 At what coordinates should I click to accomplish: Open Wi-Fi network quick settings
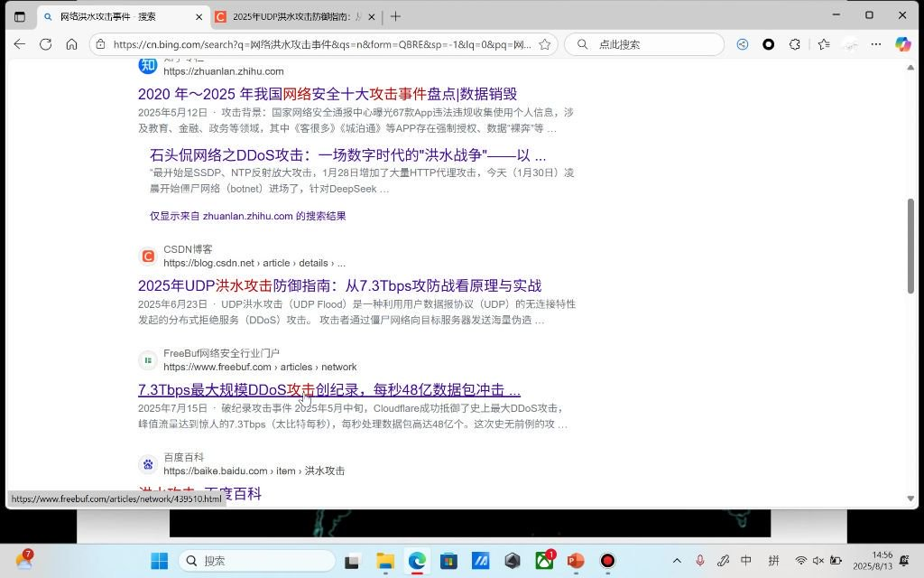[801, 561]
